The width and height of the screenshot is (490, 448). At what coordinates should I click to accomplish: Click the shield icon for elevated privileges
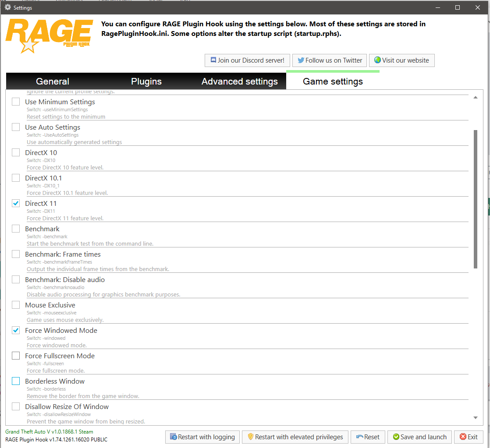coord(251,437)
